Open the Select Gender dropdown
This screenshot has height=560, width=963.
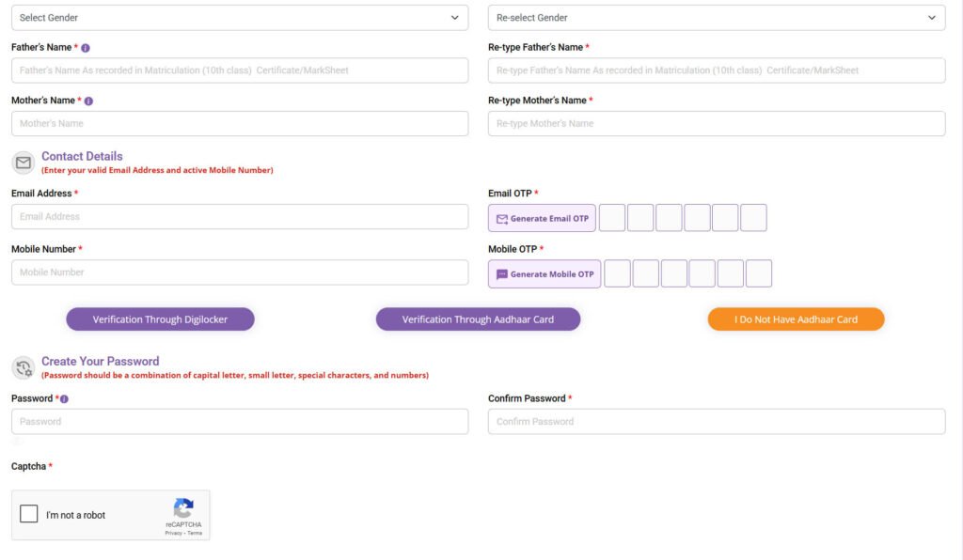click(x=240, y=18)
